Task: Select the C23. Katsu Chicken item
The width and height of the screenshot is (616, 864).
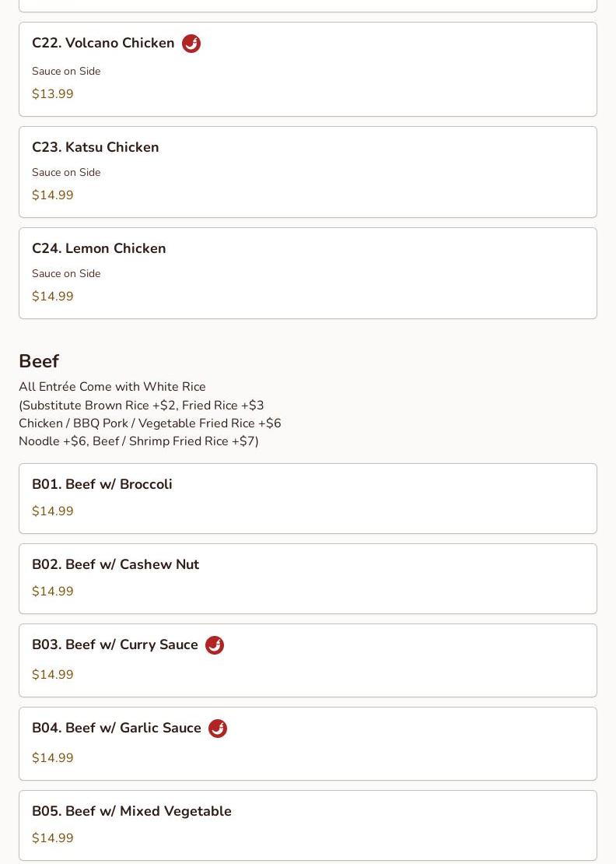Action: (308, 172)
